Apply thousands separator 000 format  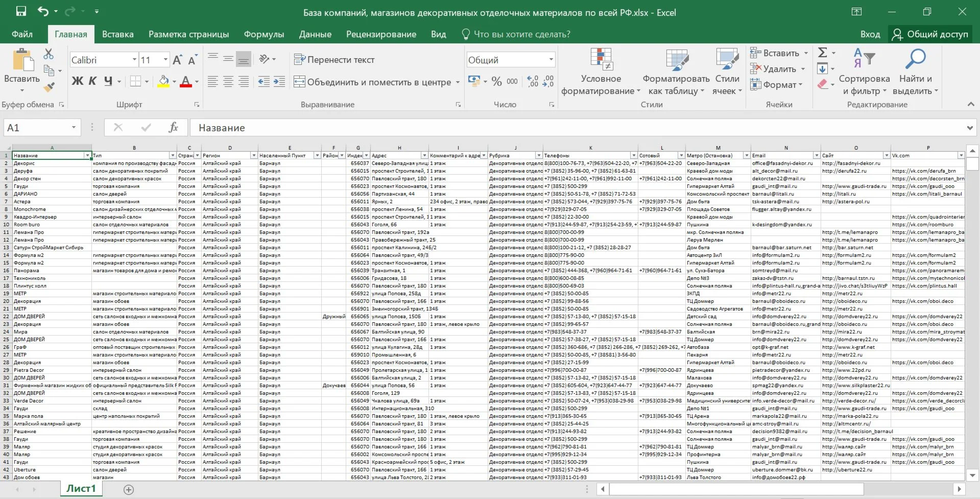(512, 81)
